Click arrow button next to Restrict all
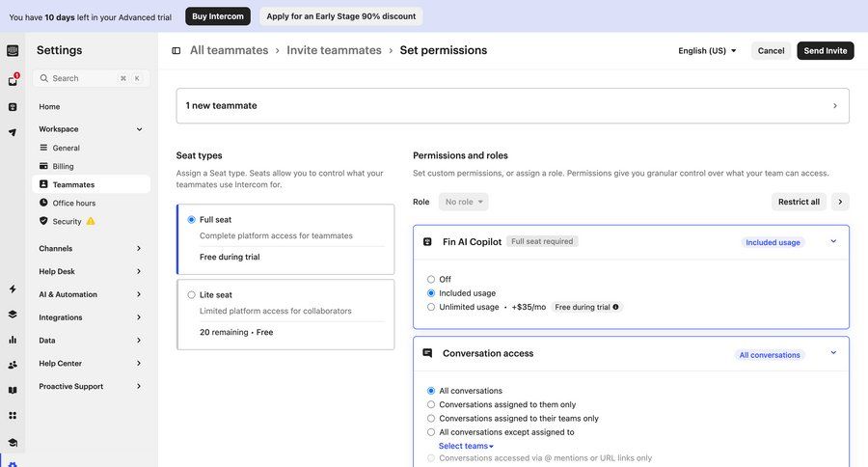 coord(840,202)
